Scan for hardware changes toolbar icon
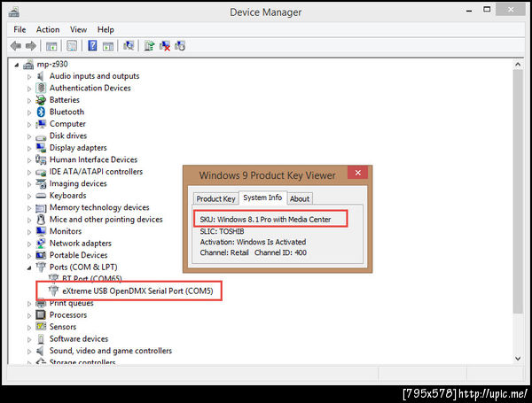 pyautogui.click(x=129, y=46)
